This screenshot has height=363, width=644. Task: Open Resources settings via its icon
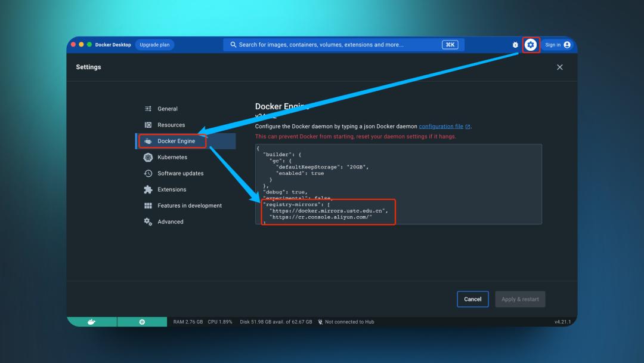coord(148,125)
